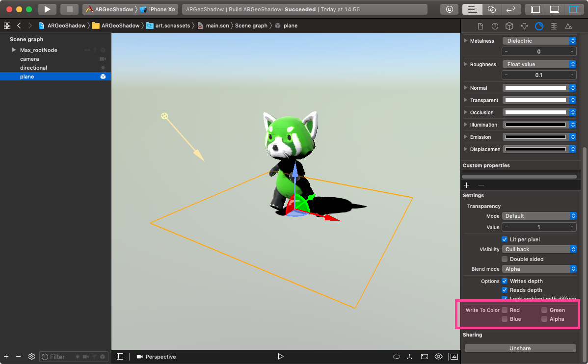
Task: Expand the Normal property
Action: 465,88
